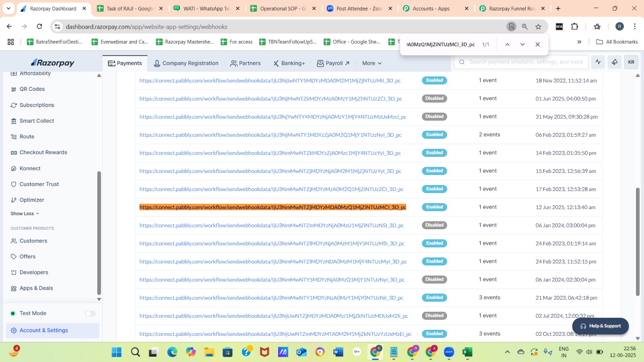The image size is (644, 362).
Task: Click the sidebar vertical scrollbar thumb
Action: click(x=99, y=233)
